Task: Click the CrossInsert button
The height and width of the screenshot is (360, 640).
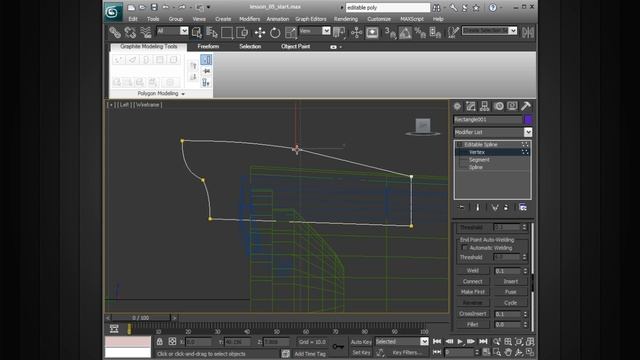Action: point(473,313)
